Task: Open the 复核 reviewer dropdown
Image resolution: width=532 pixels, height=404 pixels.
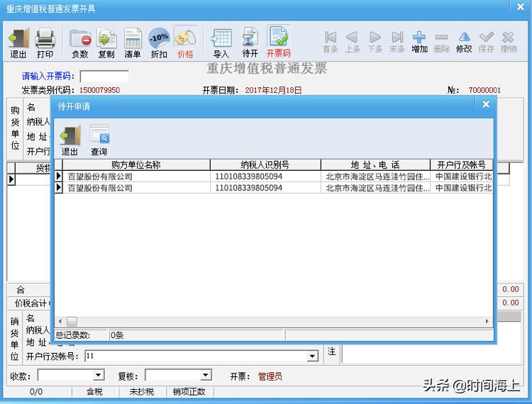Action: click(206, 375)
